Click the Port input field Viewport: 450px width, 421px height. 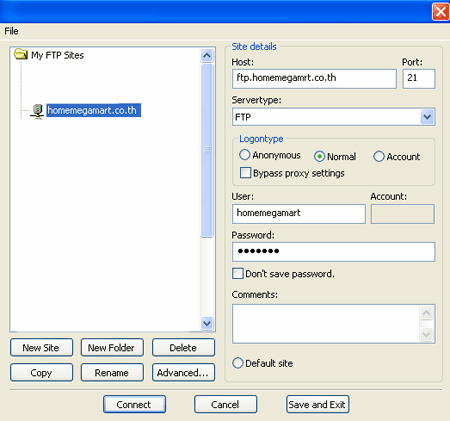[419, 79]
